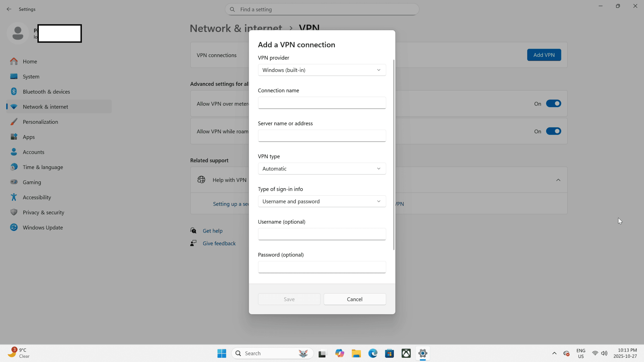Collapse the Help with VPN section

click(558, 180)
